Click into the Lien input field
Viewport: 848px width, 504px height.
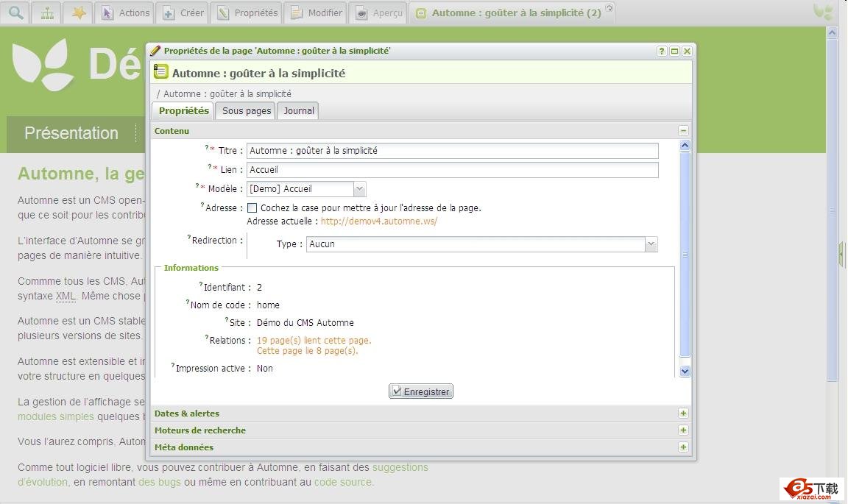point(453,170)
